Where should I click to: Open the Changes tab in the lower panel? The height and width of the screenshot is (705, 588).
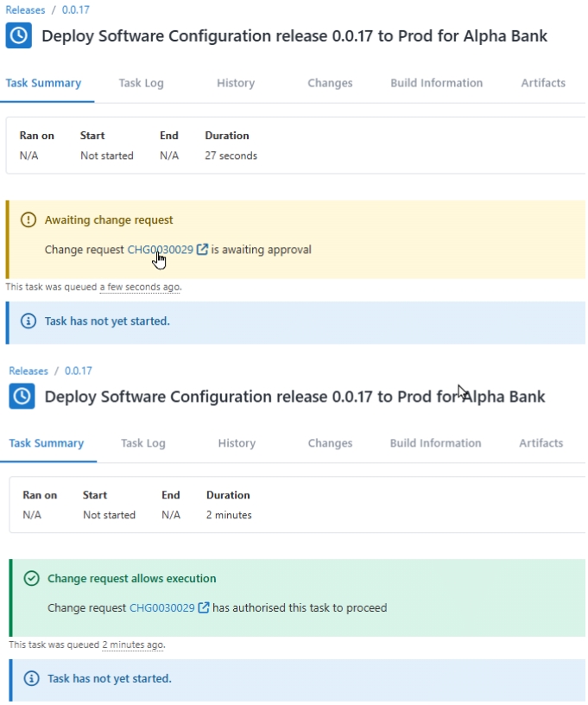tap(329, 443)
